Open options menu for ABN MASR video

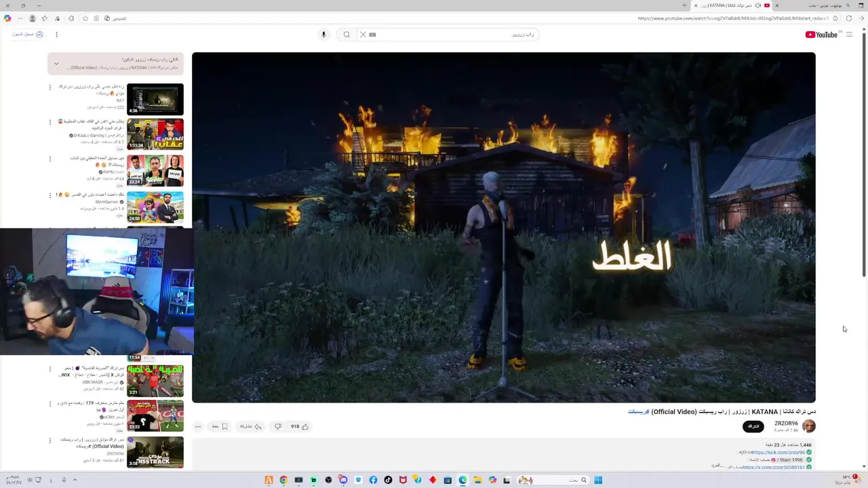click(x=50, y=369)
